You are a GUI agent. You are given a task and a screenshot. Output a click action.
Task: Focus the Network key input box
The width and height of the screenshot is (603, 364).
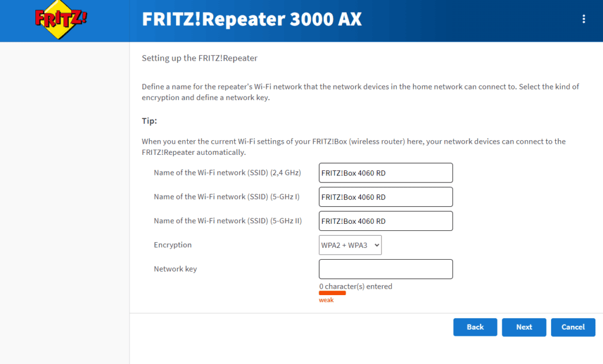point(386,269)
